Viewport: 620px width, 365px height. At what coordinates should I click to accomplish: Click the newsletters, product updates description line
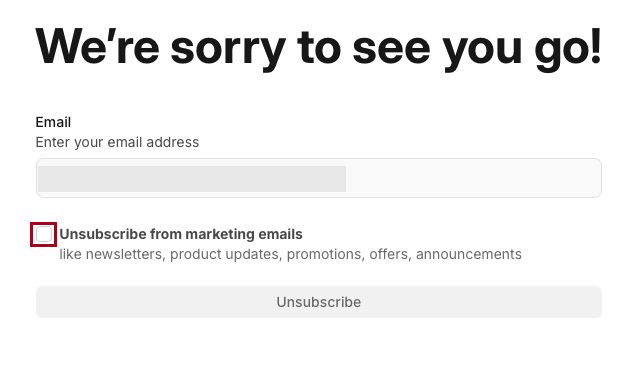290,254
